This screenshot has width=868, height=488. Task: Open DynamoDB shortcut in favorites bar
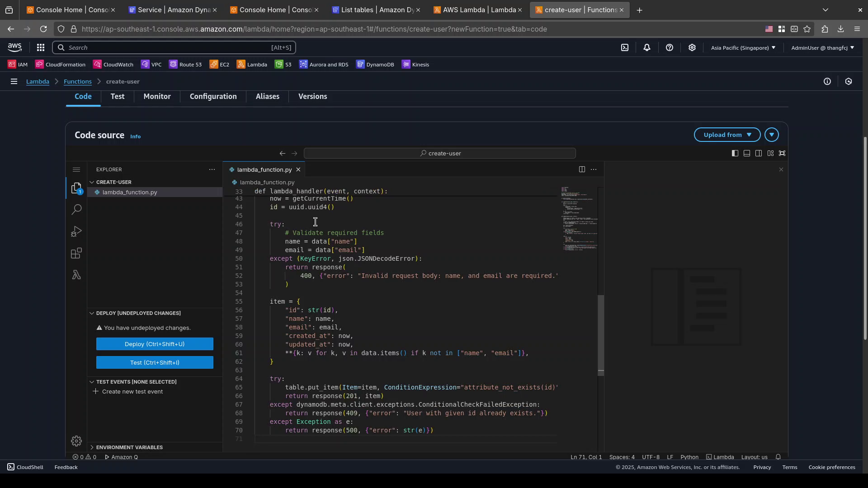(375, 65)
